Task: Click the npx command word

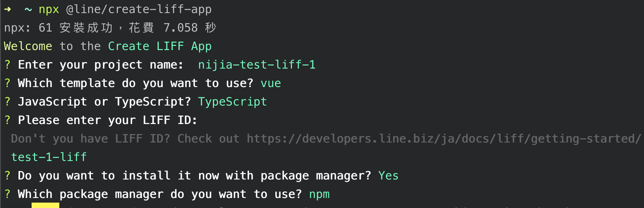Action: pyautogui.click(x=49, y=9)
